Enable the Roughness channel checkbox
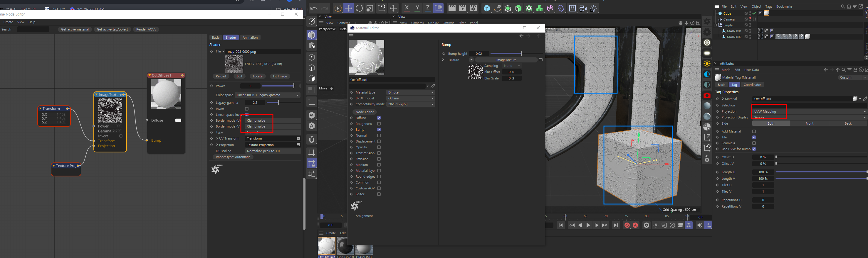The image size is (868, 258). (379, 124)
